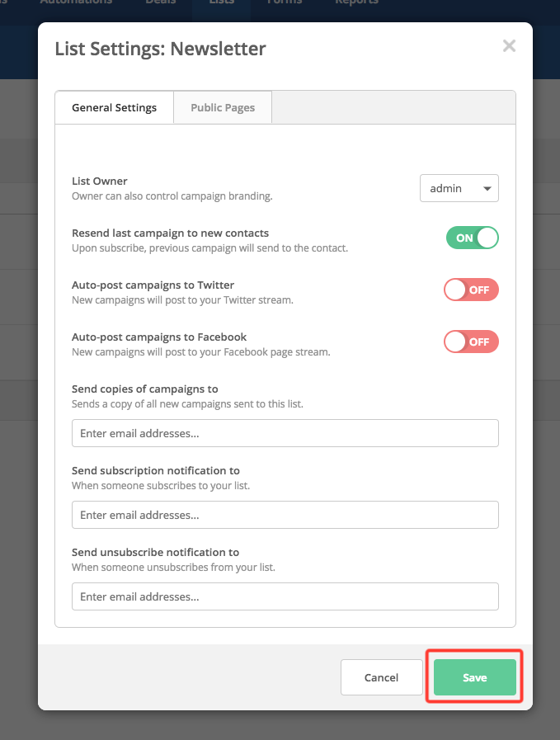560x740 pixels.
Task: Switch to the Public Pages tab
Action: click(x=223, y=107)
